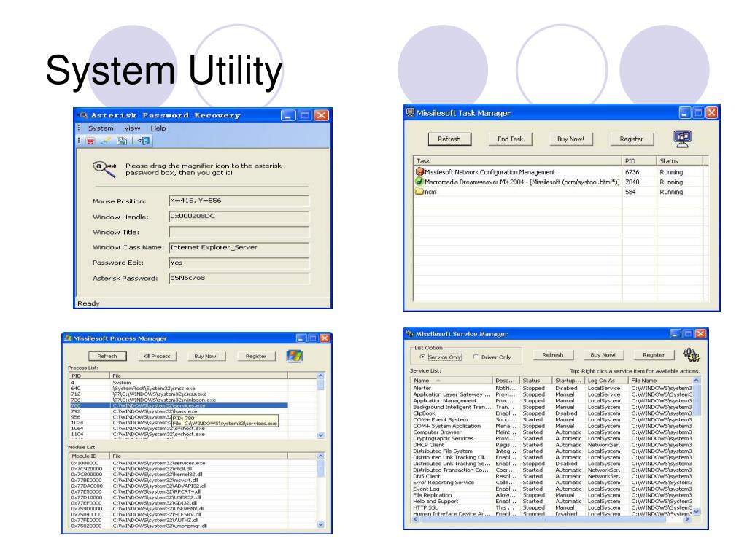
Task: Select the winlogon.exe process row
Action: (x=178, y=400)
